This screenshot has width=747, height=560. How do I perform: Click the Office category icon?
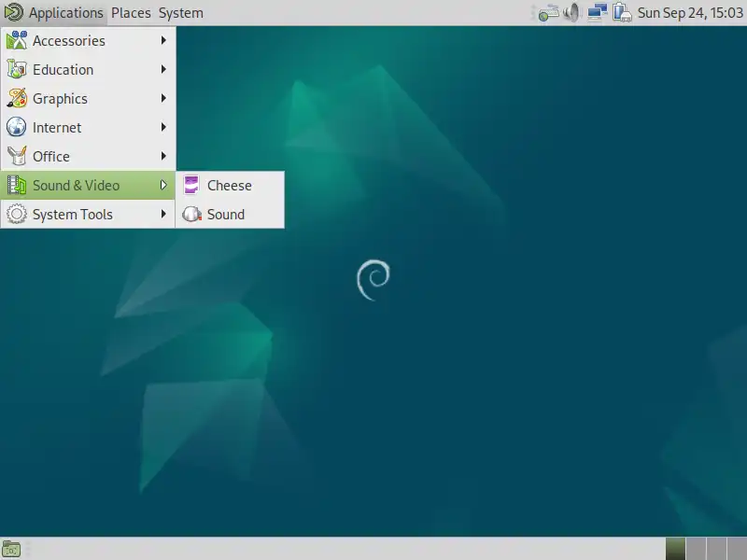click(17, 156)
